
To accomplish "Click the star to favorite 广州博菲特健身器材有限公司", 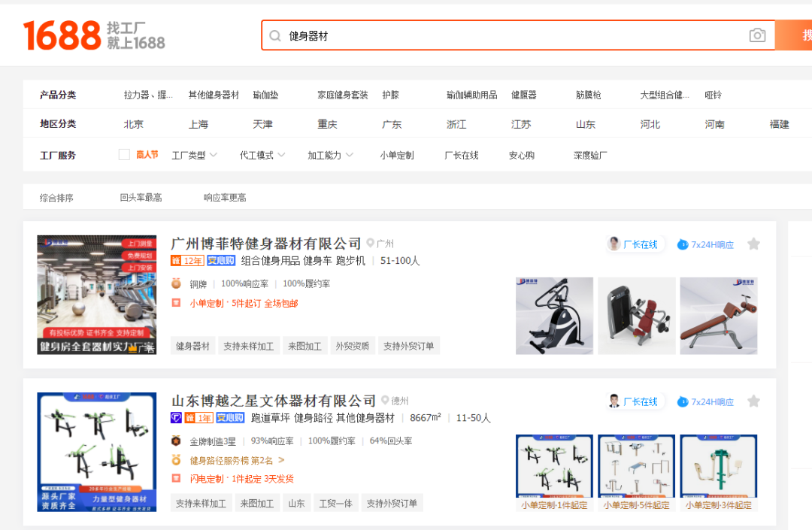I will (x=754, y=243).
